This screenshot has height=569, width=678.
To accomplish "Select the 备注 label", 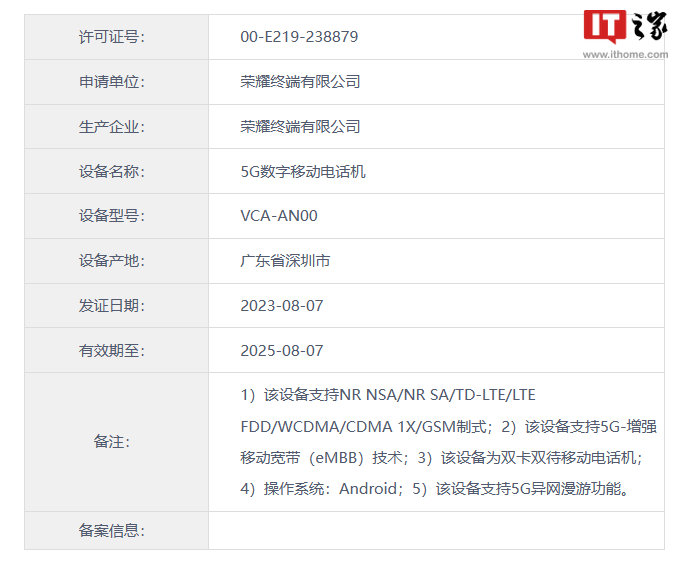I will click(x=112, y=442).
